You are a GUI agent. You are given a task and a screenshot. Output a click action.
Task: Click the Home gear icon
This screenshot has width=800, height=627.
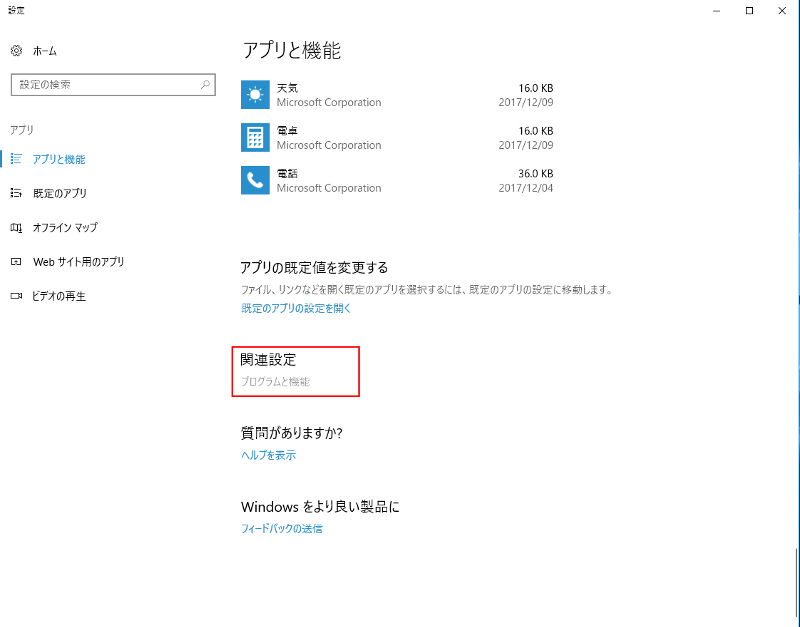16,51
